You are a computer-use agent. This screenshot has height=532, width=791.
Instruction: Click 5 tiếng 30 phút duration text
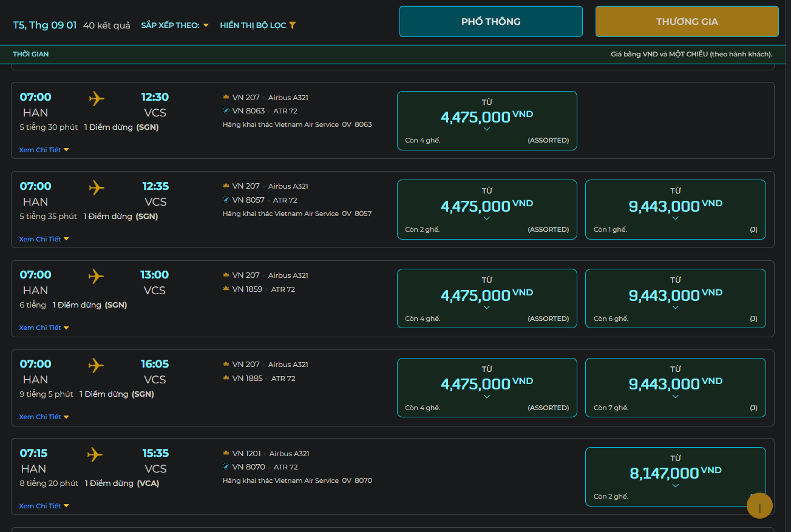point(49,127)
